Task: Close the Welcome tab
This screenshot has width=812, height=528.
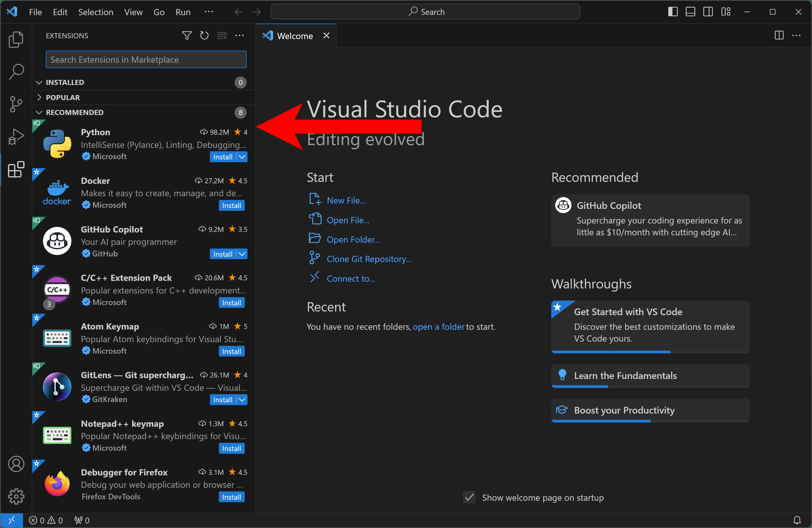Action: click(x=326, y=35)
